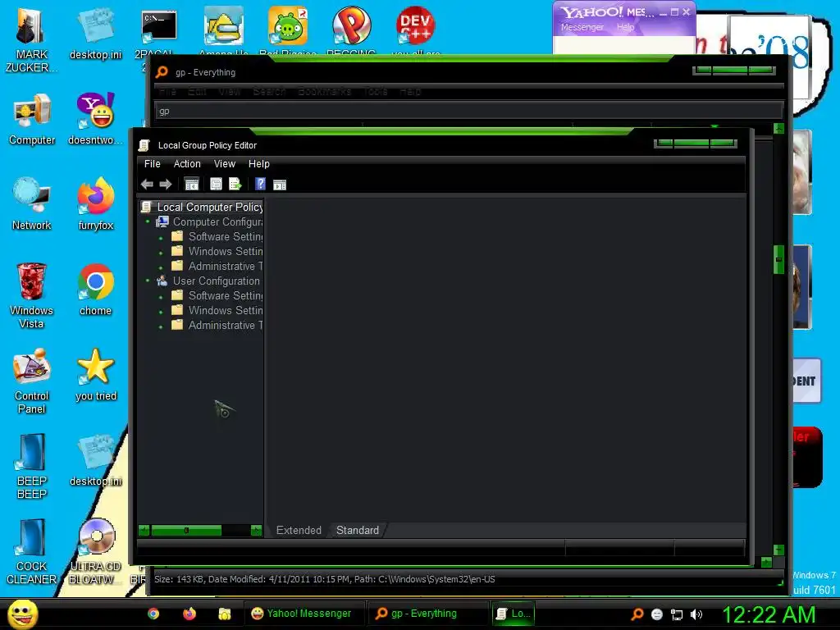The image size is (840, 630).
Task: Click the Export List toolbar icon
Action: (x=235, y=185)
